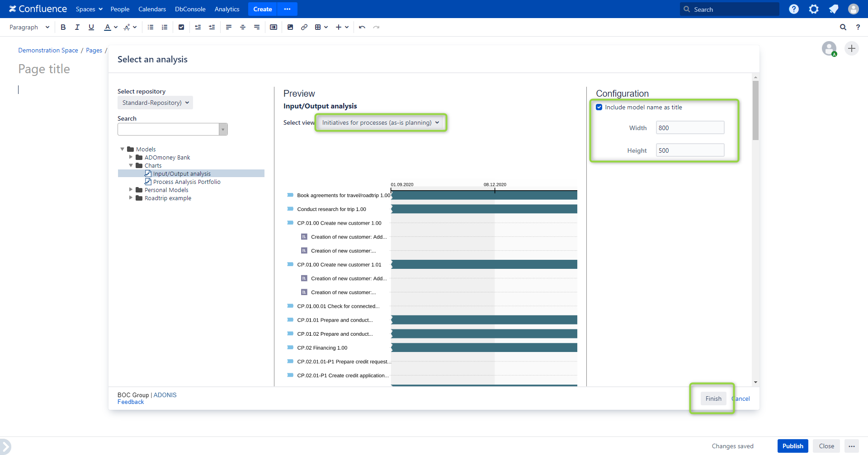Open the Confluence settings gear
Screen dimensions: 868x455
click(814, 9)
